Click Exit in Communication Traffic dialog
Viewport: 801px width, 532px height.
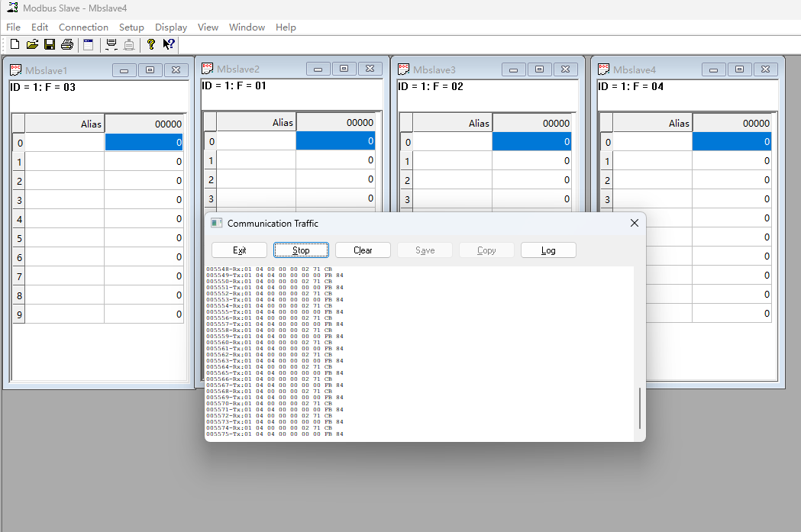pyautogui.click(x=239, y=250)
